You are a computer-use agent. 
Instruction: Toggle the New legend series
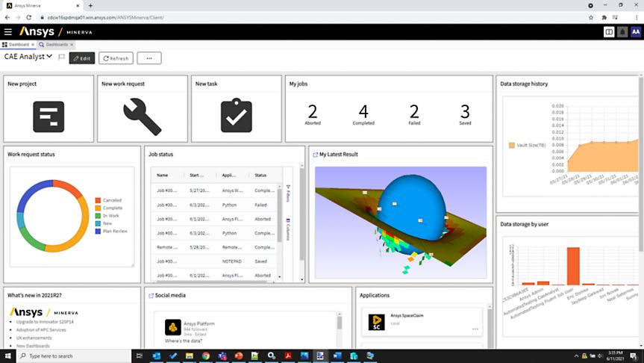104,223
